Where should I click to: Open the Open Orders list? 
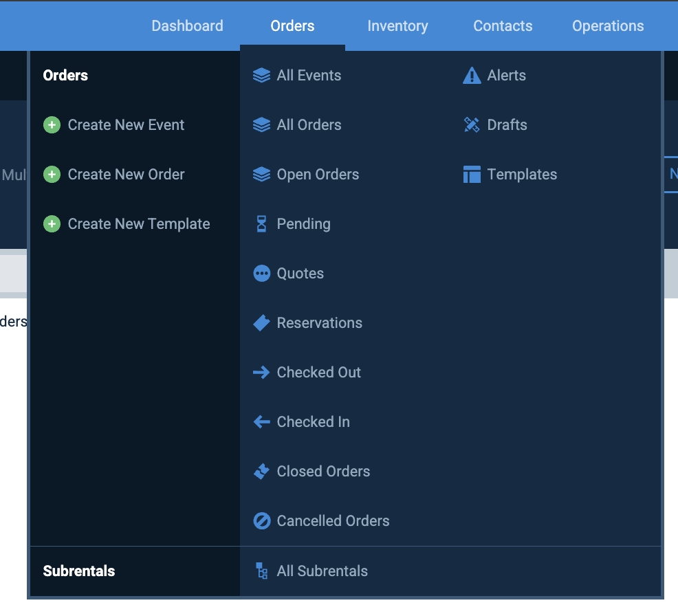coord(318,175)
